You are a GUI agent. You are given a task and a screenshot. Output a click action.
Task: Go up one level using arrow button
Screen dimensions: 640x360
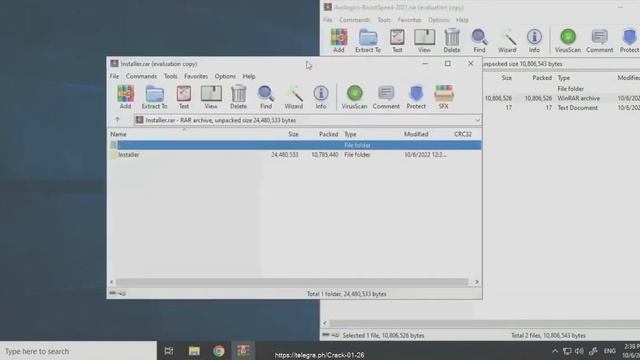118,120
